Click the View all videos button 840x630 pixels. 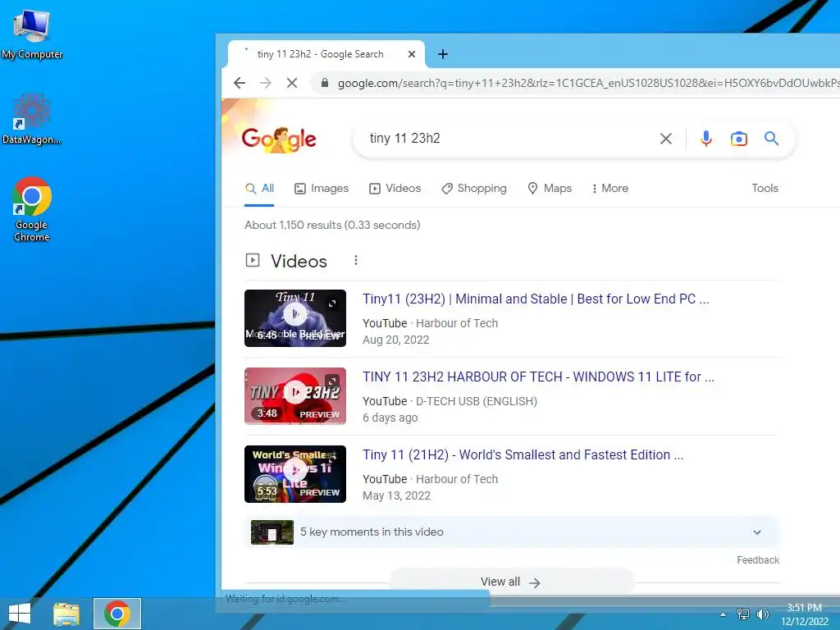point(512,582)
